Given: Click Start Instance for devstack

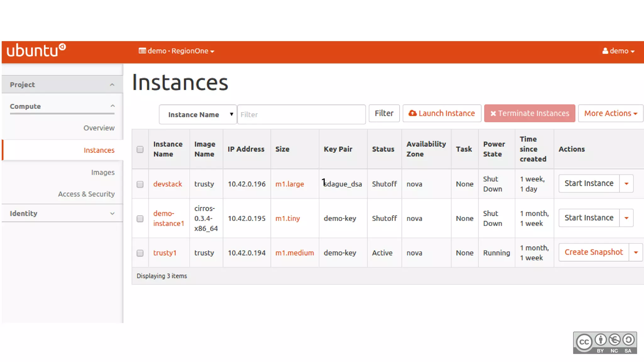Looking at the screenshot, I should coord(589,184).
